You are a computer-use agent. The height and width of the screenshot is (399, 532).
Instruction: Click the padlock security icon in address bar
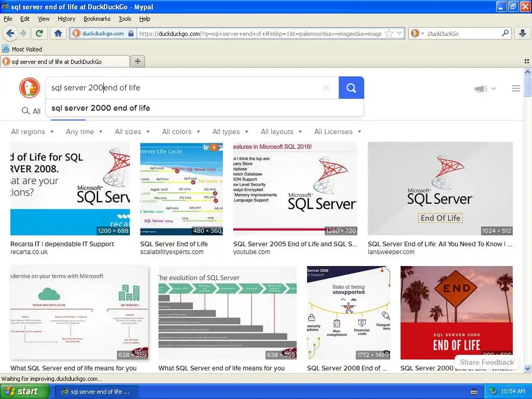[x=131, y=33]
